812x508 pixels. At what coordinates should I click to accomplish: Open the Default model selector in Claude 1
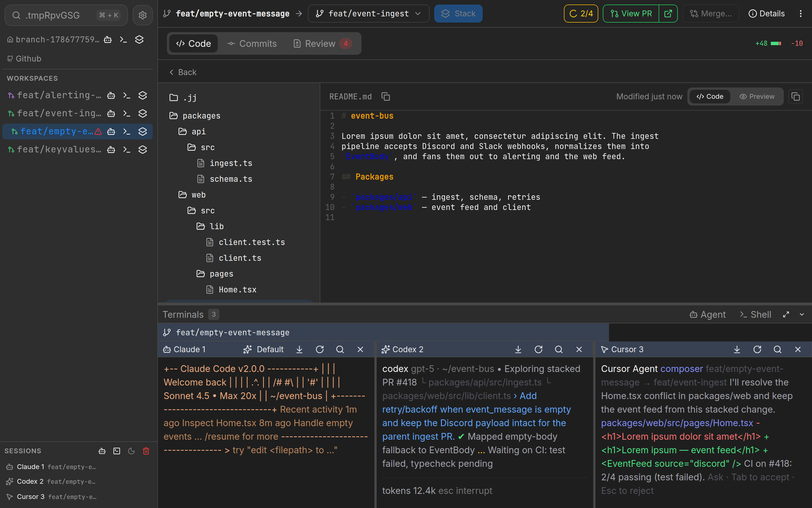(263, 349)
